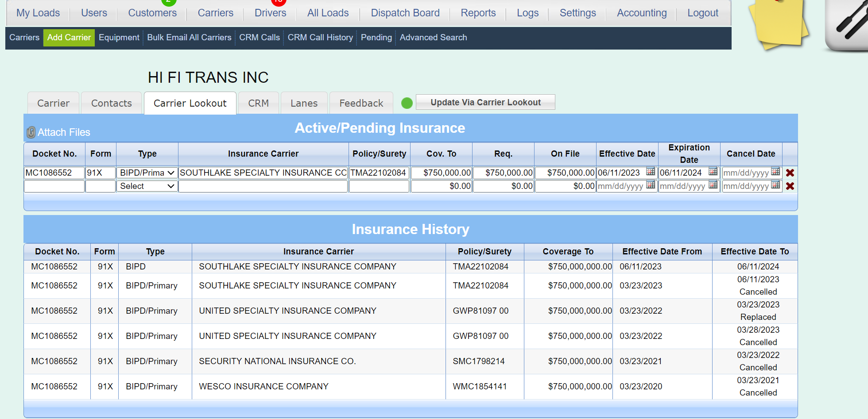Screen dimensions: 868x419
Task: Click WESCO INSURANCE COMPANY in history
Action: point(263,386)
